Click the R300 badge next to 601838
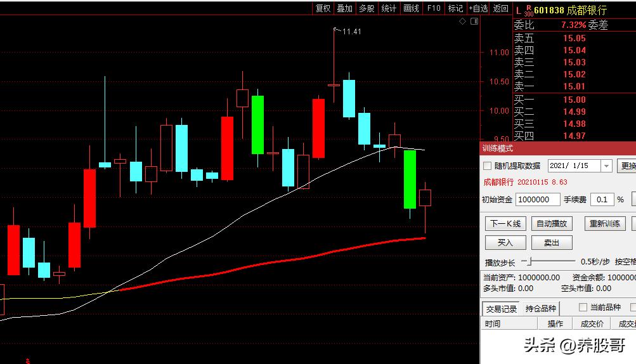This screenshot has height=364, width=636. pyautogui.click(x=528, y=11)
